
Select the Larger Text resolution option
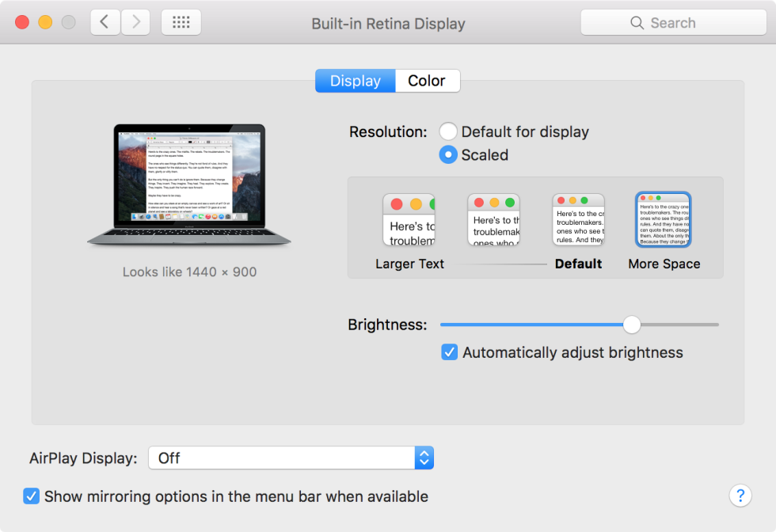point(409,219)
